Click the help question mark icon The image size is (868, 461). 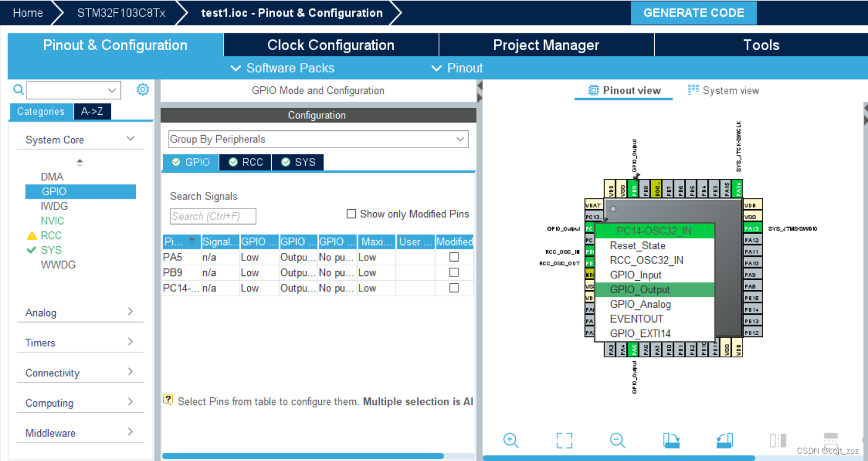pyautogui.click(x=168, y=400)
